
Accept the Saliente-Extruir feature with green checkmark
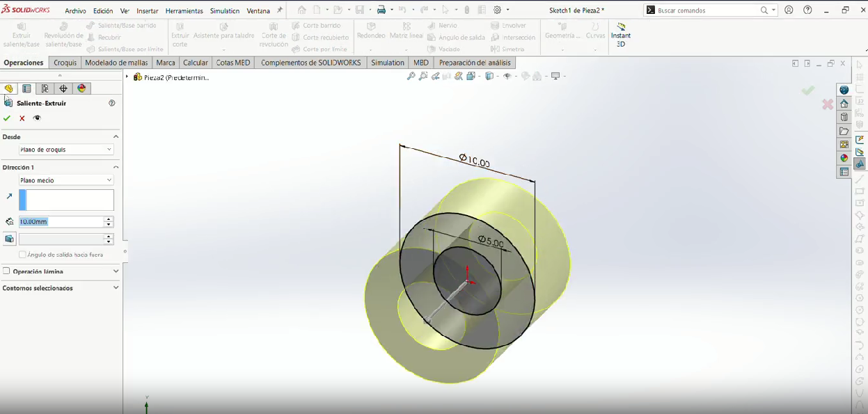coord(7,118)
